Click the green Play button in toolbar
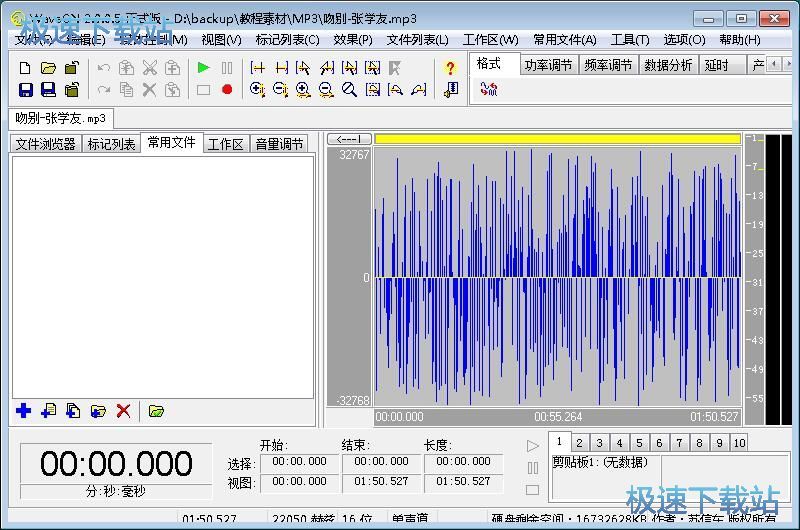This screenshot has width=800, height=530. [x=203, y=68]
